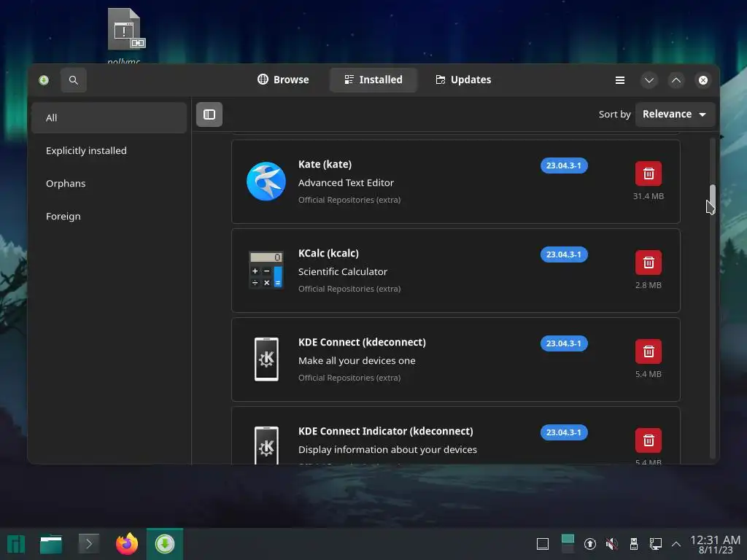Click the 31.4 MB size label
Viewport: 747px width, 560px height.
648,196
